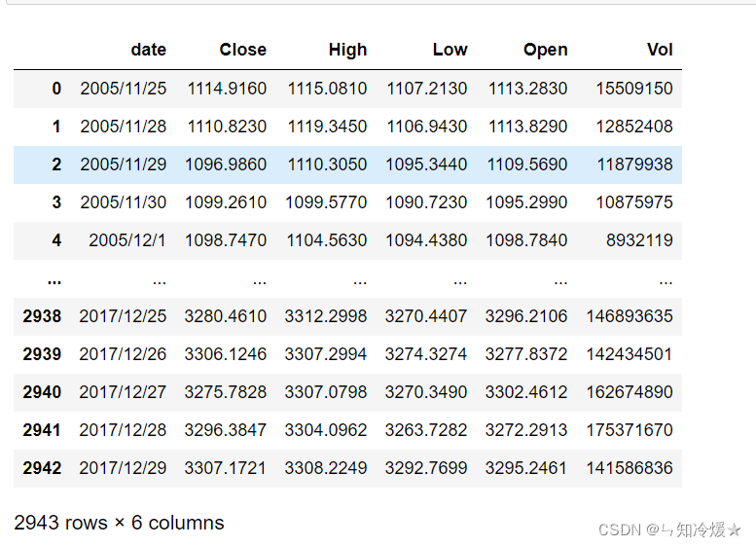Image resolution: width=756 pixels, height=547 pixels.
Task: Click the "2943 rows × 6 columns" summary
Action: 119,523
